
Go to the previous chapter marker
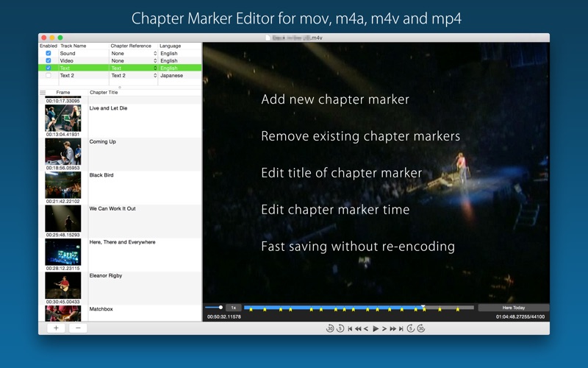pos(350,329)
